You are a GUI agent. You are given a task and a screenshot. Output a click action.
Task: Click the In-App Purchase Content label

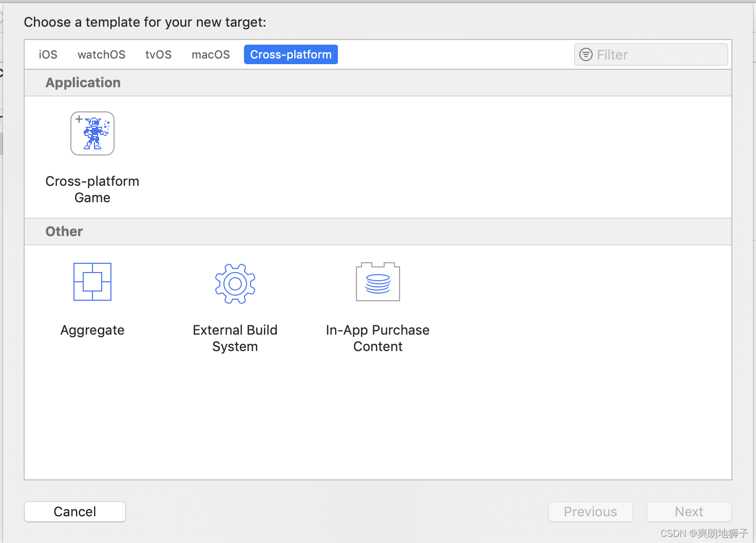(378, 338)
